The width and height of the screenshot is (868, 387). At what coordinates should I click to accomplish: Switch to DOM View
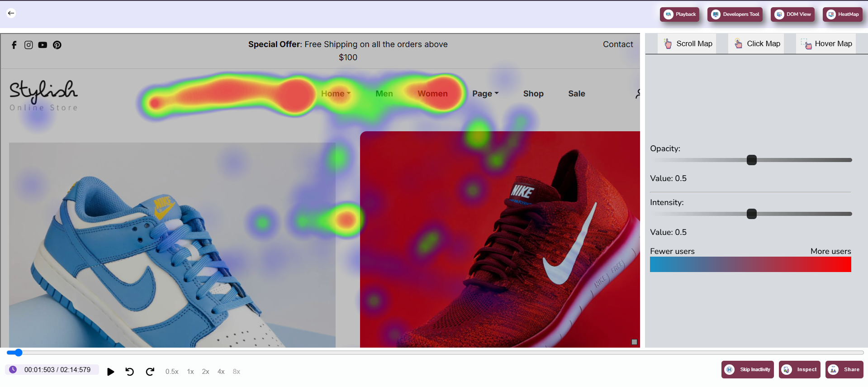[x=793, y=14]
